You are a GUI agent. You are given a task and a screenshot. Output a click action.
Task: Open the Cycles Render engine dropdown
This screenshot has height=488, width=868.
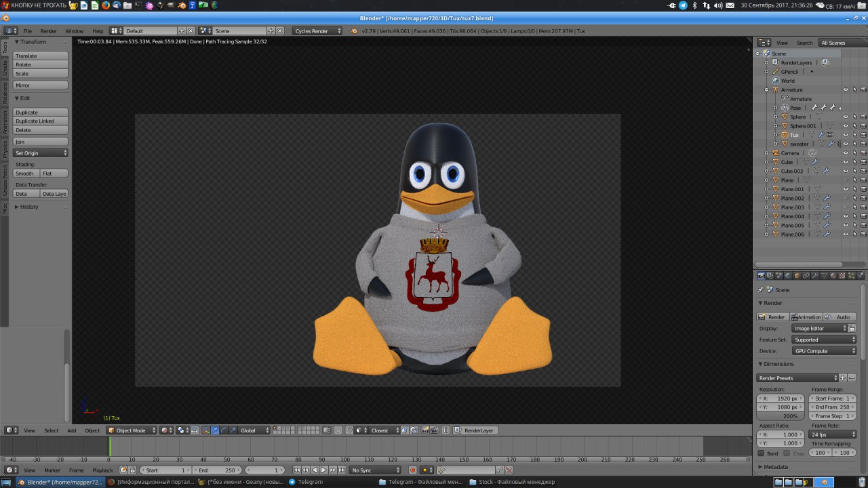317,31
